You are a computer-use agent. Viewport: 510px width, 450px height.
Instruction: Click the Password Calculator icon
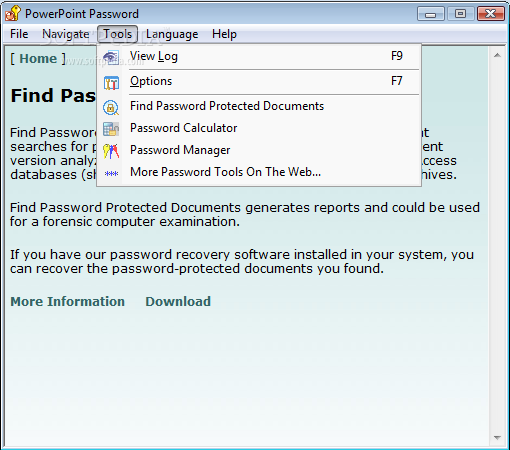[111, 129]
